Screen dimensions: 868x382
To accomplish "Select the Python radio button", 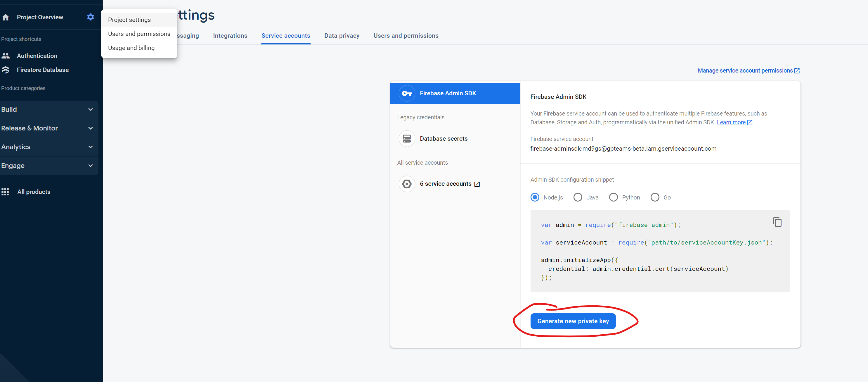I will (613, 197).
